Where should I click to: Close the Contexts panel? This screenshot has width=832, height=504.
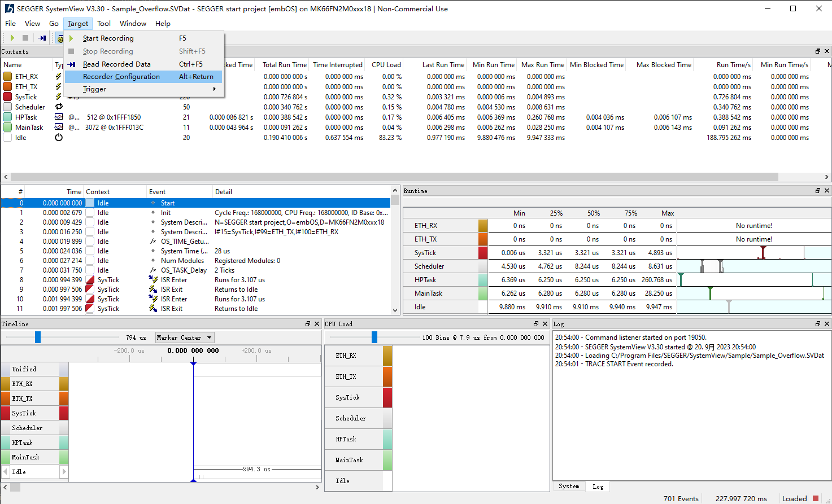pos(827,51)
